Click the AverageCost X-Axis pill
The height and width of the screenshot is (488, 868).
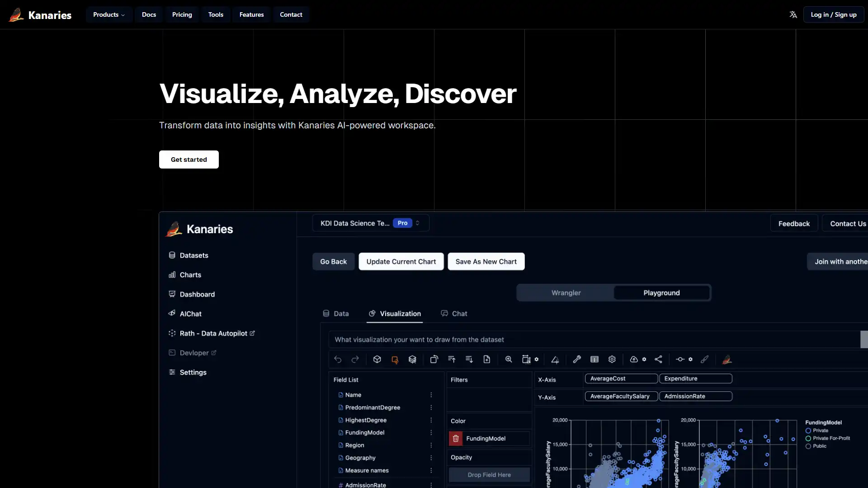coord(621,379)
